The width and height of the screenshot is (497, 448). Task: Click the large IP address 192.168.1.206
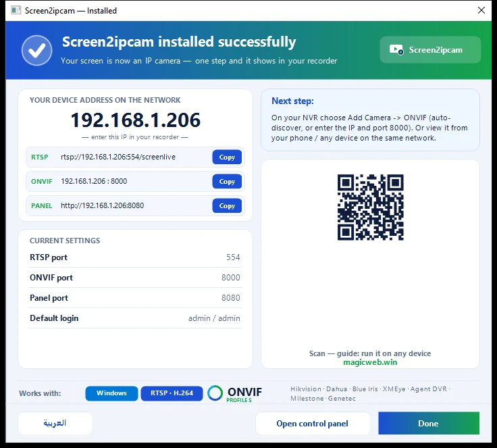[135, 120]
